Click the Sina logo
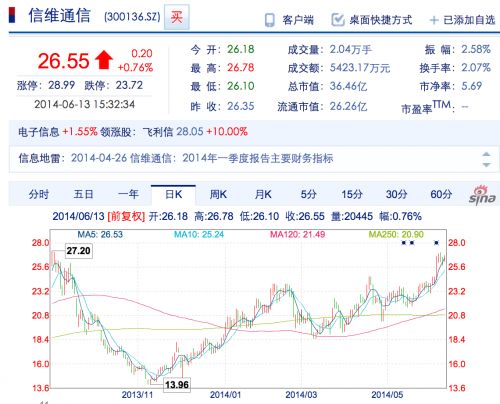The image size is (500, 404). click(482, 195)
